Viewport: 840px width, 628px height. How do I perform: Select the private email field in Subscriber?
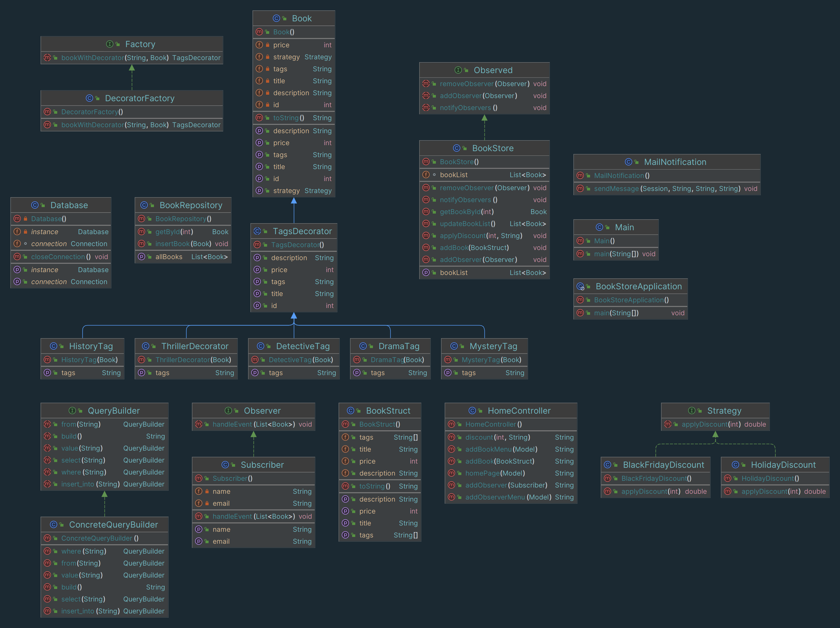coord(253,504)
